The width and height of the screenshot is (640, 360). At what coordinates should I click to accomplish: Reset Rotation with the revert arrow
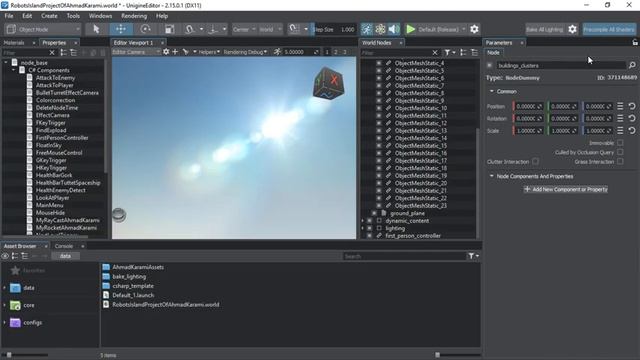[x=632, y=118]
